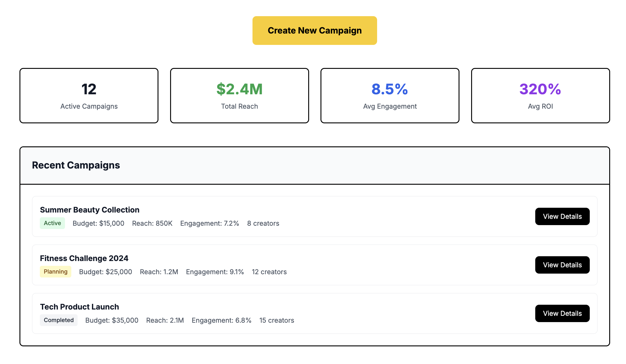View details of Fitness Challenge 2024

tap(562, 265)
